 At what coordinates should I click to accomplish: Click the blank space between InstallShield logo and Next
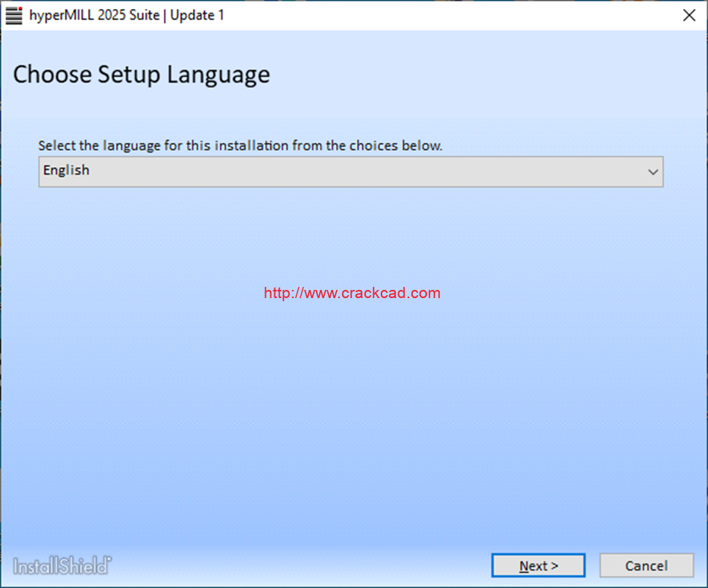pyautogui.click(x=298, y=565)
